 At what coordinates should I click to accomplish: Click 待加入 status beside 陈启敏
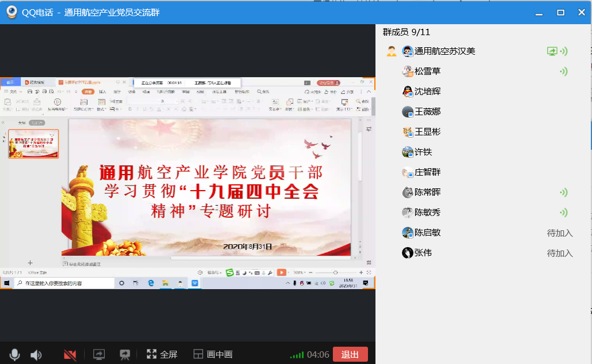[559, 233]
